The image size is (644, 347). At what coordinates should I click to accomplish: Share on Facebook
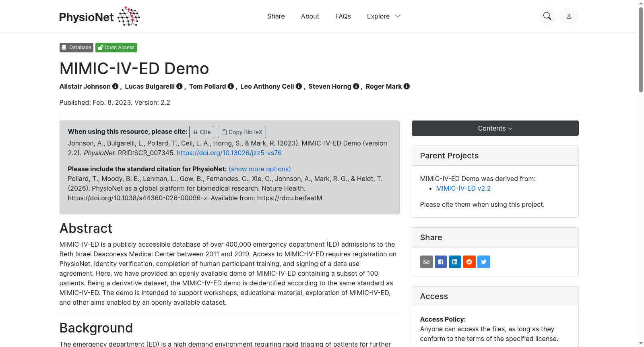click(441, 262)
